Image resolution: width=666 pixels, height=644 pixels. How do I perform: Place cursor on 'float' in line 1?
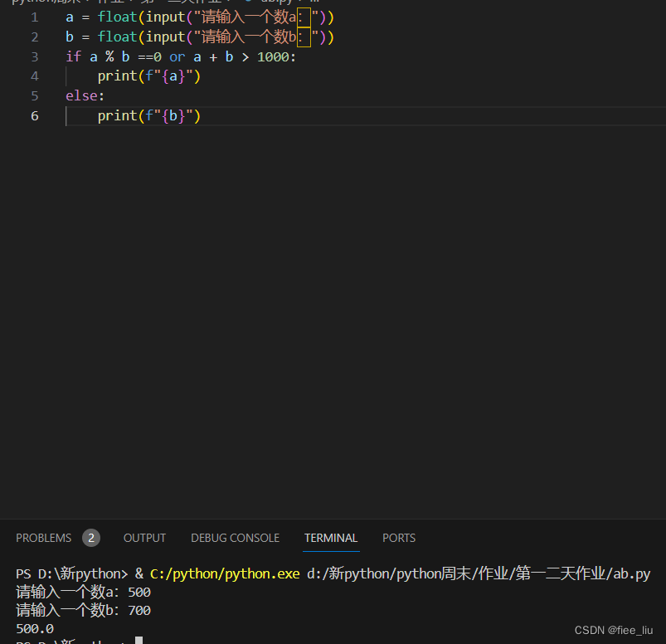[117, 17]
